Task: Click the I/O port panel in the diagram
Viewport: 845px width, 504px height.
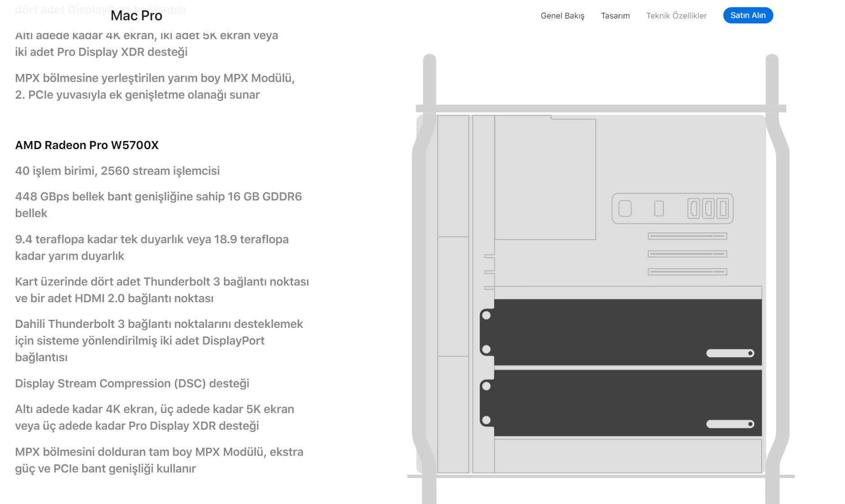Action: (672, 209)
